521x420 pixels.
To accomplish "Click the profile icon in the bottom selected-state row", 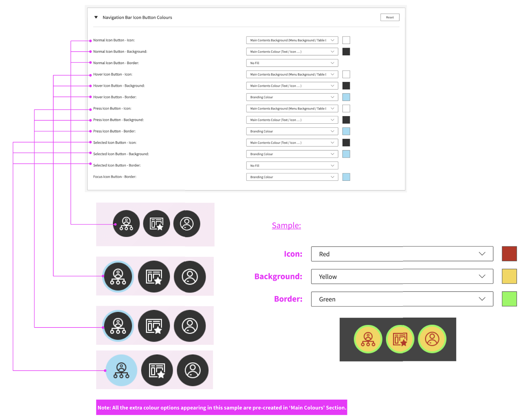I will (193, 370).
